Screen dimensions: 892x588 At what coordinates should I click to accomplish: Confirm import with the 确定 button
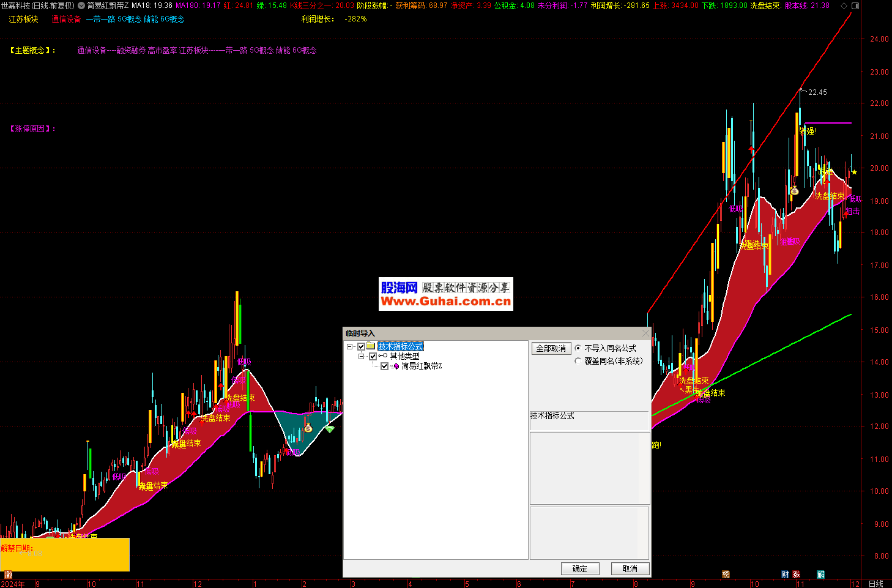pos(579,568)
